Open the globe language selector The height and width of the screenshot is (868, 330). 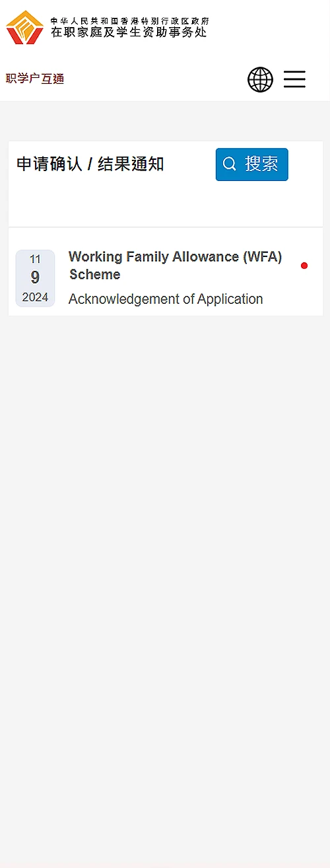[x=260, y=80]
